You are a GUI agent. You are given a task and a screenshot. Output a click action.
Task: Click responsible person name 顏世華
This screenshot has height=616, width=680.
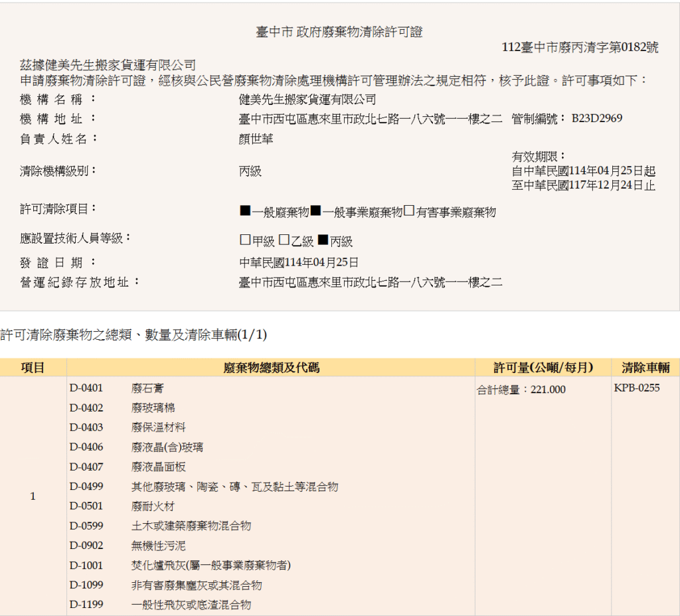[x=256, y=139]
